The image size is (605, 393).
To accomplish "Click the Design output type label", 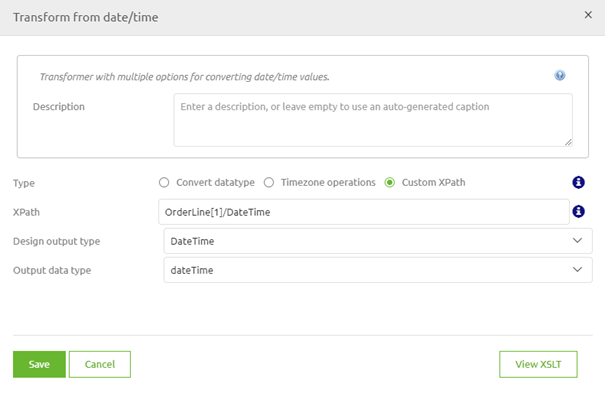I will 57,241.
